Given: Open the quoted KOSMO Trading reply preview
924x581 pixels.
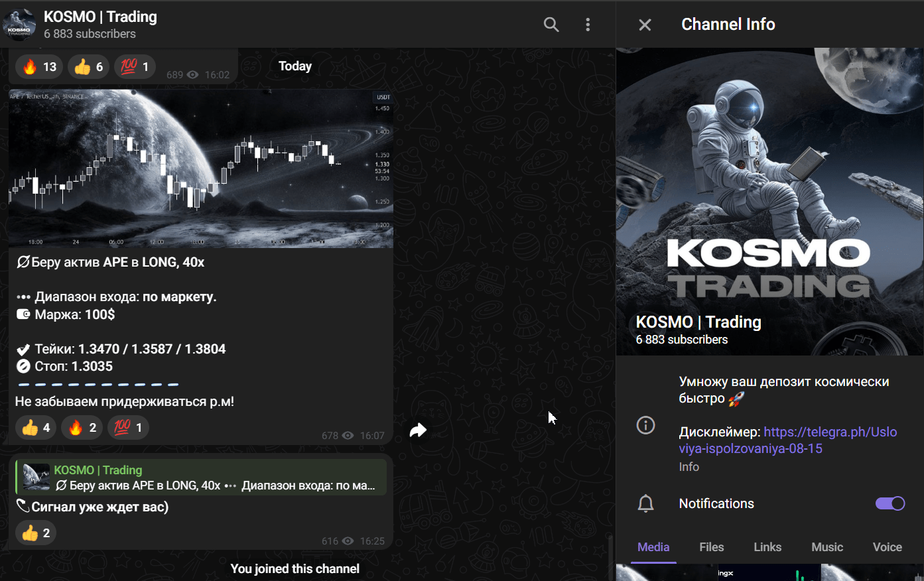Looking at the screenshot, I should click(201, 478).
